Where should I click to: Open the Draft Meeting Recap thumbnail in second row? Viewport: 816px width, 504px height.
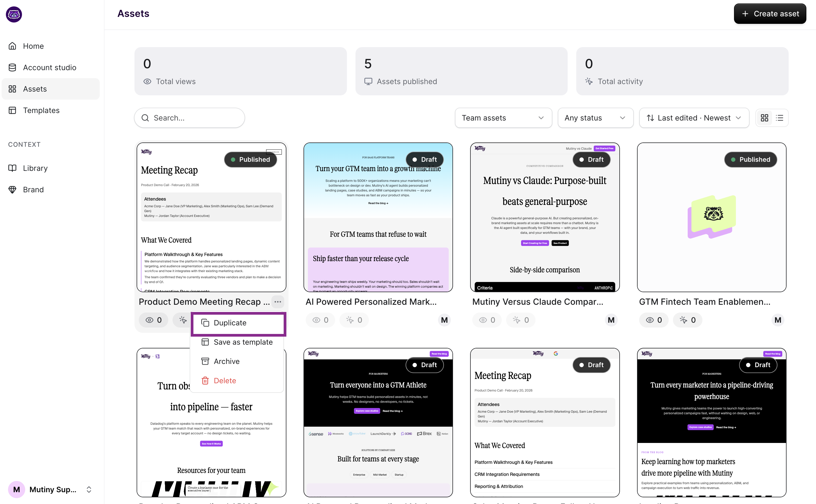tap(545, 422)
